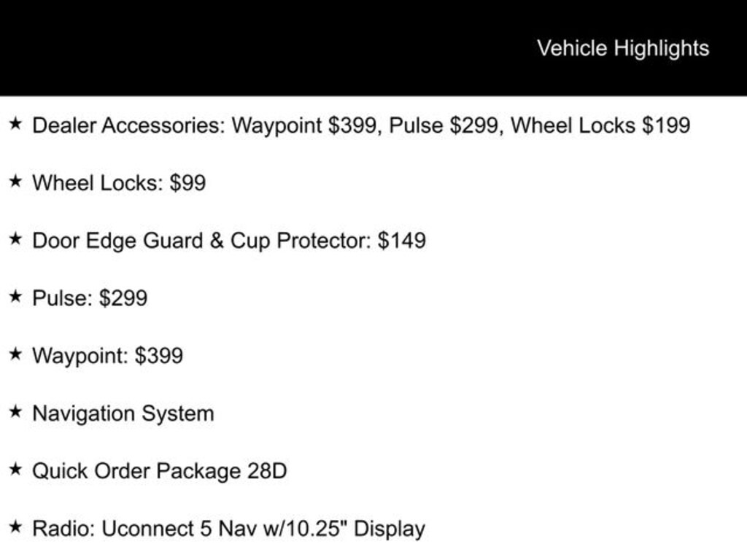Click the star bullet before Pulse: $299

click(15, 297)
